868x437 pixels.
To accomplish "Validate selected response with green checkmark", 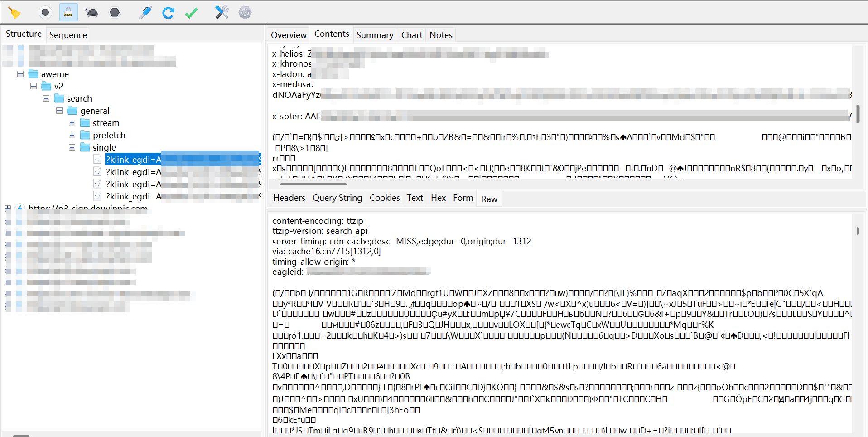I will 191,13.
